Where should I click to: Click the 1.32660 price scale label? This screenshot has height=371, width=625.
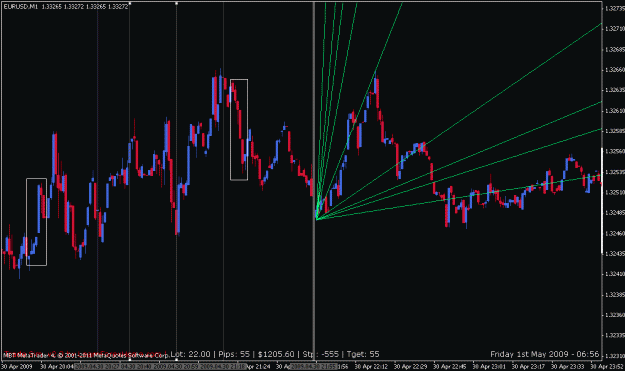[x=614, y=70]
